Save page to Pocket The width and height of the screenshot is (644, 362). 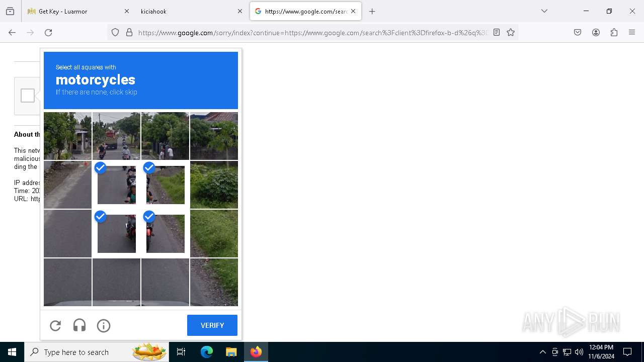point(578,32)
